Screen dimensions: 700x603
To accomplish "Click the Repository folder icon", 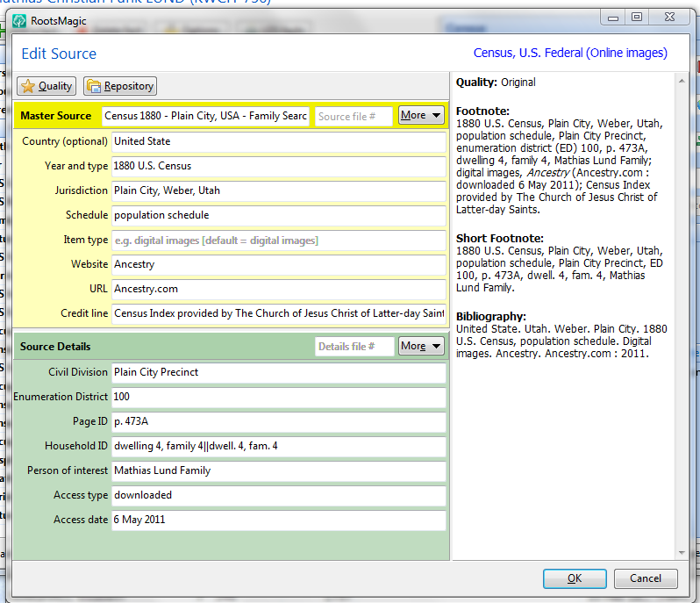I will click(x=94, y=86).
